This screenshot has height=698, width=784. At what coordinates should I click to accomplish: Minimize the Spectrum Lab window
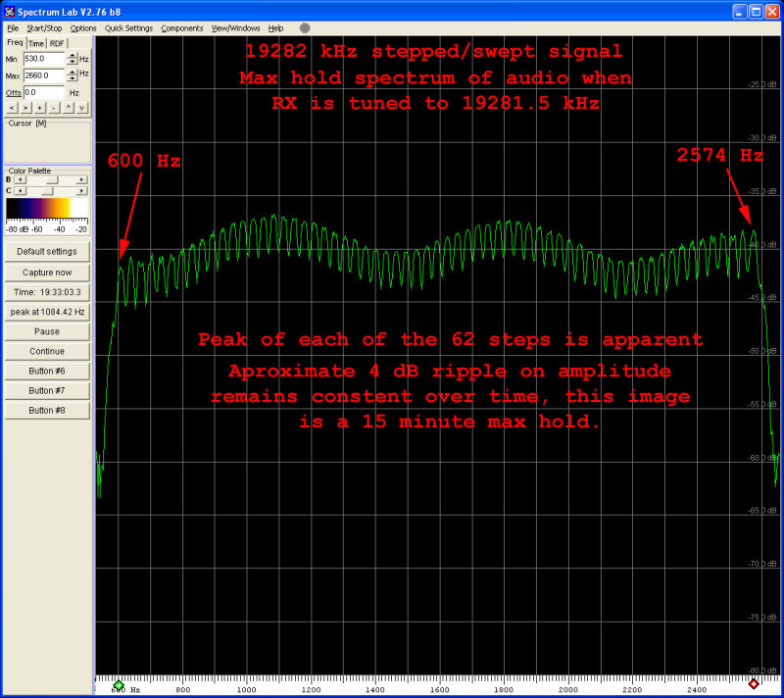point(740,12)
